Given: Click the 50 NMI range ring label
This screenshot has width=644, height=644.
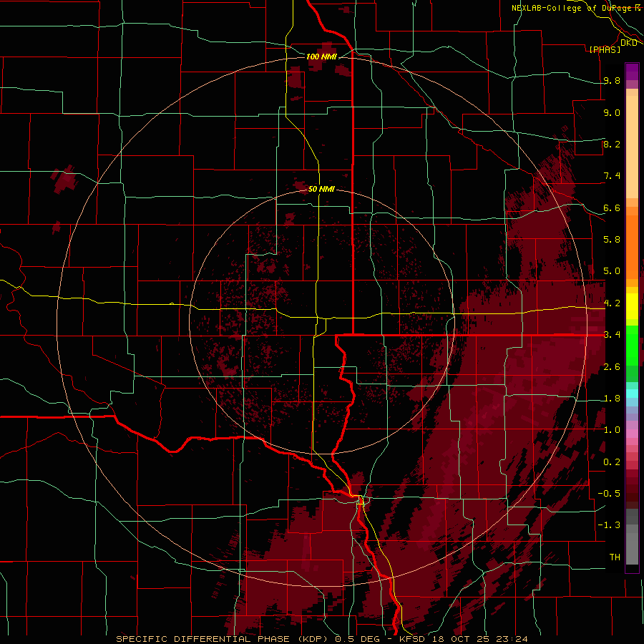Looking at the screenshot, I should click(x=321, y=189).
